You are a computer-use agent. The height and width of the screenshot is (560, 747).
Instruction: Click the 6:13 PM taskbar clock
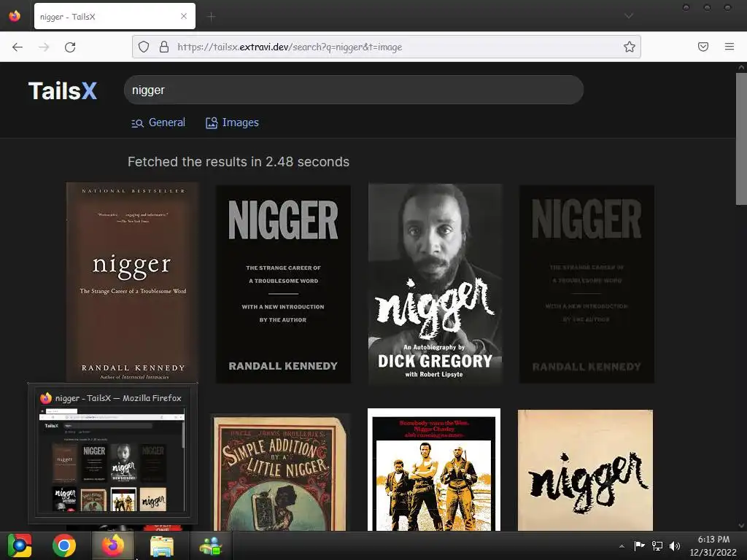[x=713, y=540]
